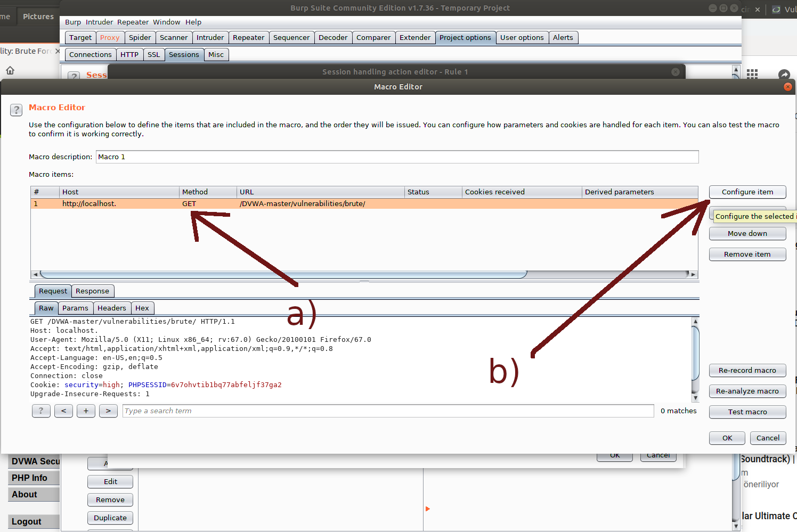Click the Test macro button
The height and width of the screenshot is (532, 797).
[x=747, y=412]
